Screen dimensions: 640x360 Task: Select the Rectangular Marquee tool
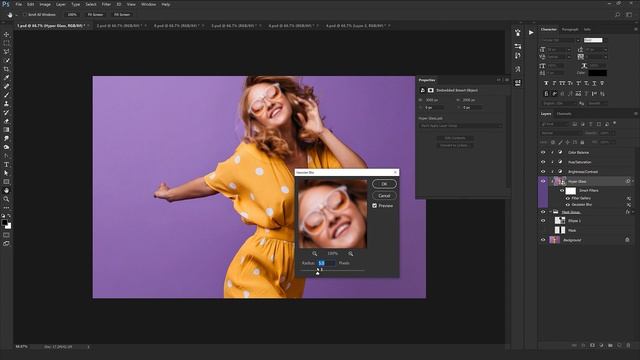point(7,43)
